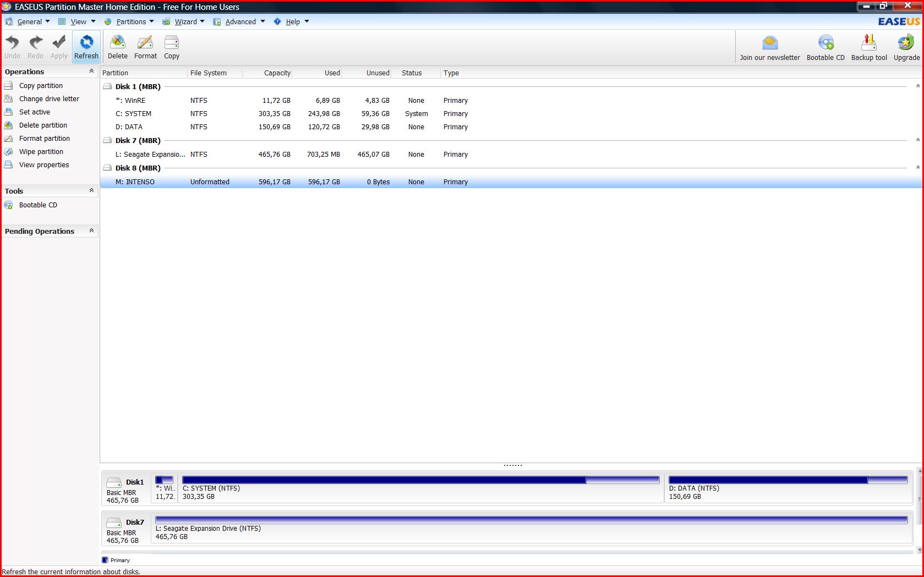Click the Undo toolbar icon

click(12, 47)
